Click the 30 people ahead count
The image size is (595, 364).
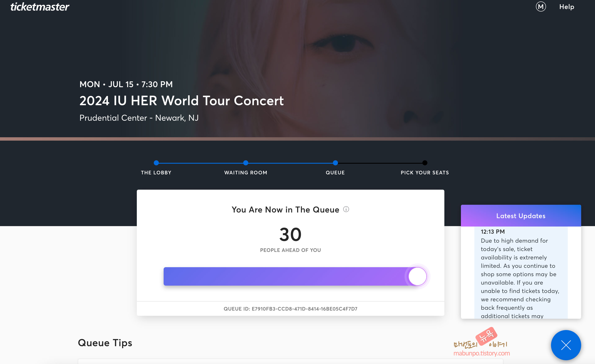coord(290,234)
